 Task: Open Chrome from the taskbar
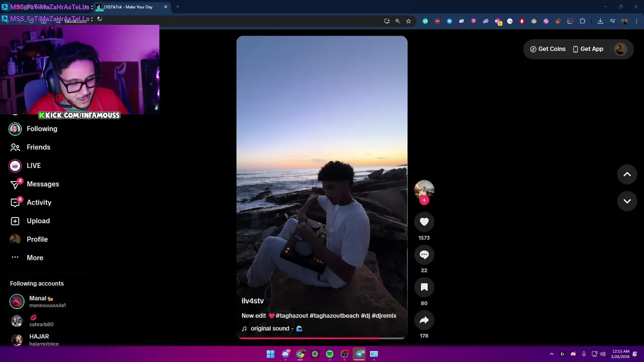[x=300, y=354]
